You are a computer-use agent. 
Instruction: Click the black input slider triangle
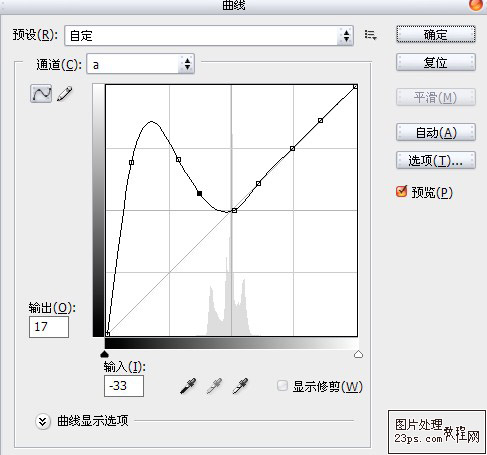[x=105, y=354]
